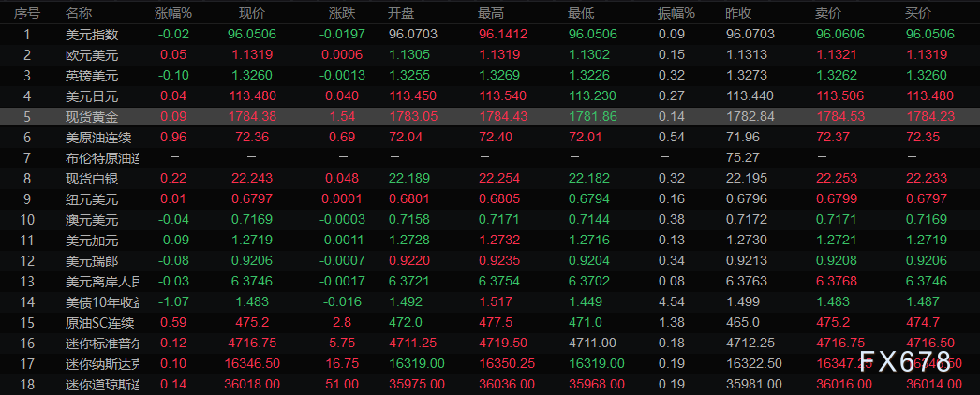Select the 卖价 column header
Screen dimensions: 980x395
pos(829,13)
